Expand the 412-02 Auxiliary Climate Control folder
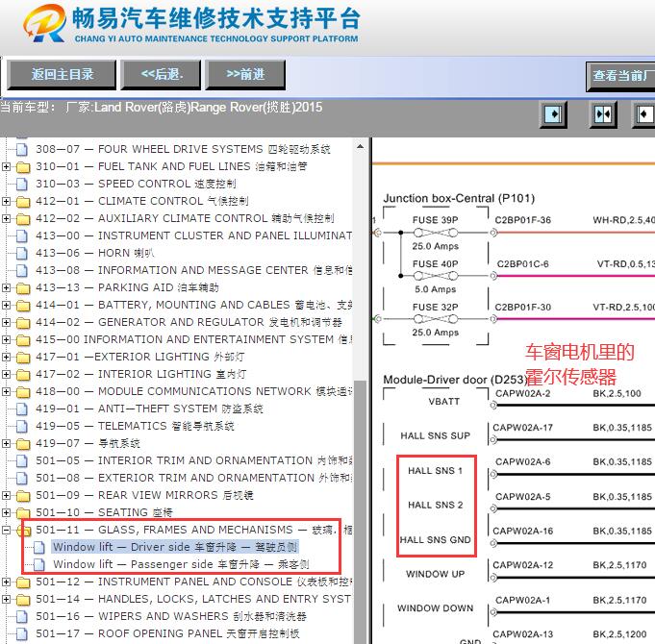Viewport: 655px width, 644px height. tap(6, 218)
